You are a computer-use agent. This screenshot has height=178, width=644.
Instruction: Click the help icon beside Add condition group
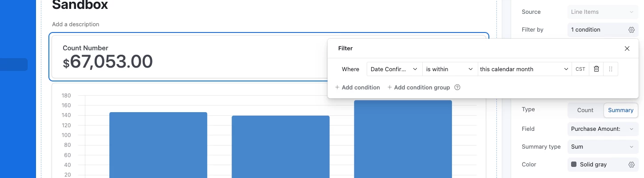pos(457,88)
